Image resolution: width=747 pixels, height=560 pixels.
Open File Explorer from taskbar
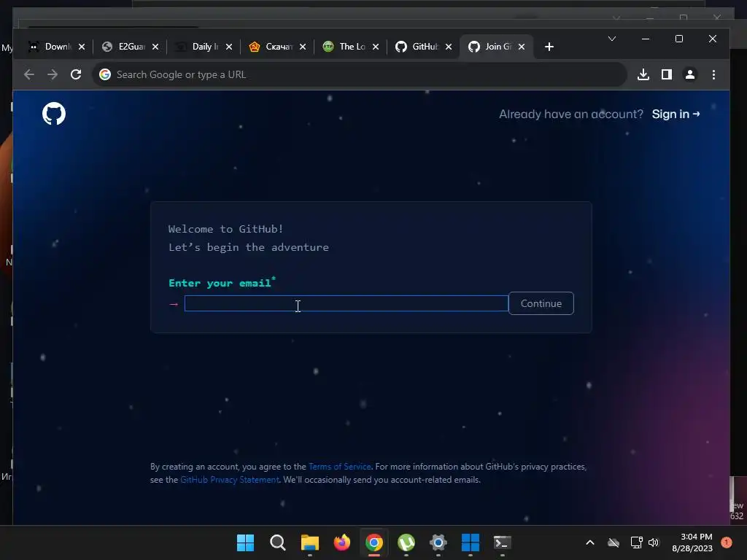309,542
